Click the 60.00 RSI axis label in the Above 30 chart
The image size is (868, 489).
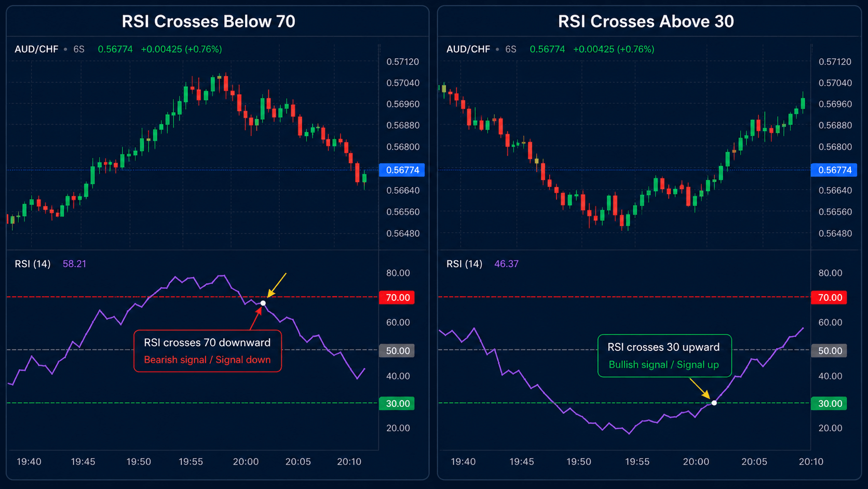point(830,323)
